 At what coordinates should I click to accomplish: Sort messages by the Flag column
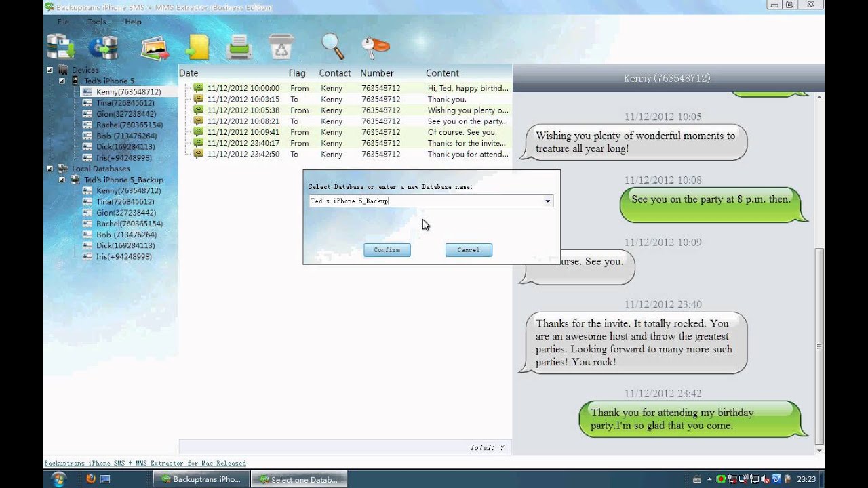click(x=297, y=73)
